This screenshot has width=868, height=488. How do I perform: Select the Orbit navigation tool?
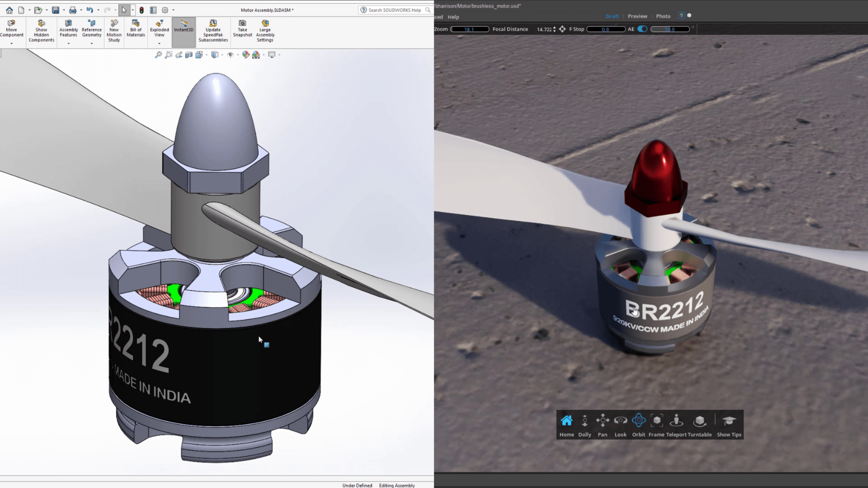[x=638, y=421]
